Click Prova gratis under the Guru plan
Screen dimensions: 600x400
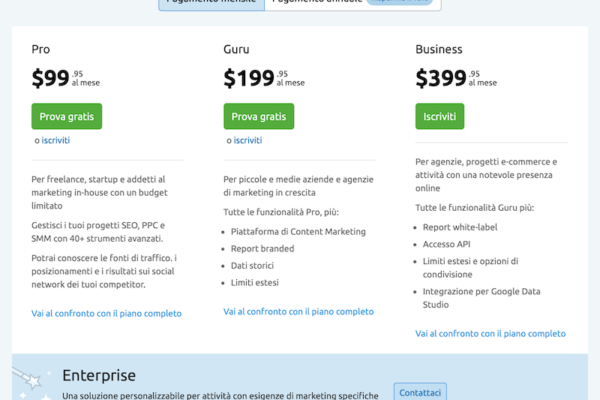(x=259, y=117)
